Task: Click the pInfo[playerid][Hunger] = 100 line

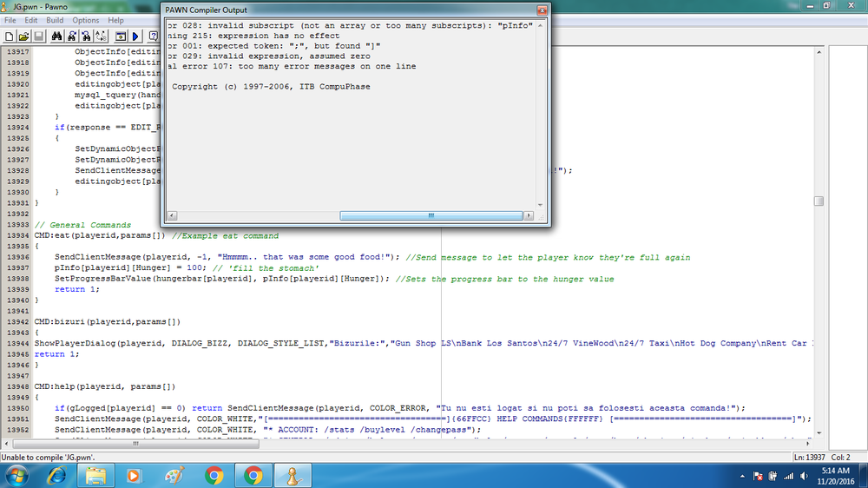Action: point(187,268)
